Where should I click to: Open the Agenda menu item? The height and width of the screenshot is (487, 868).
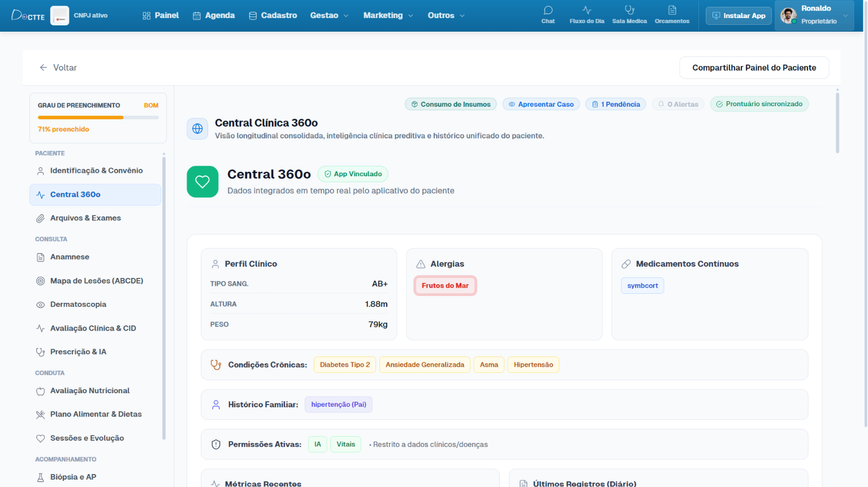coord(214,15)
